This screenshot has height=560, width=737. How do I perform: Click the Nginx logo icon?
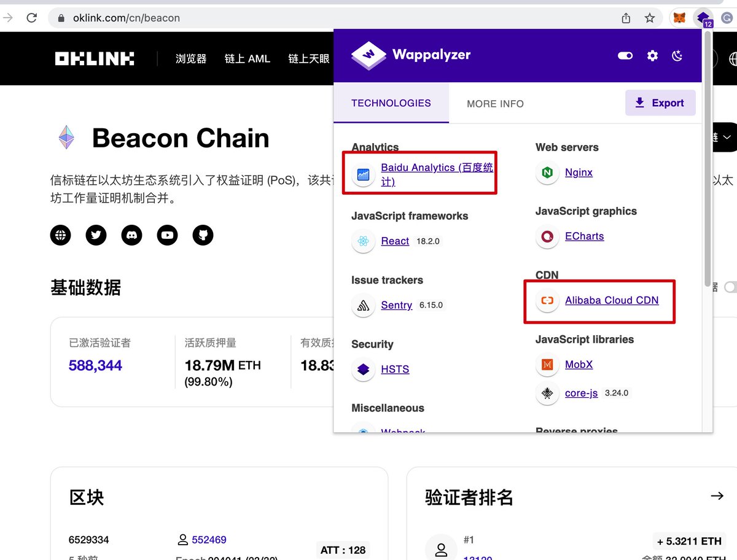point(547,173)
